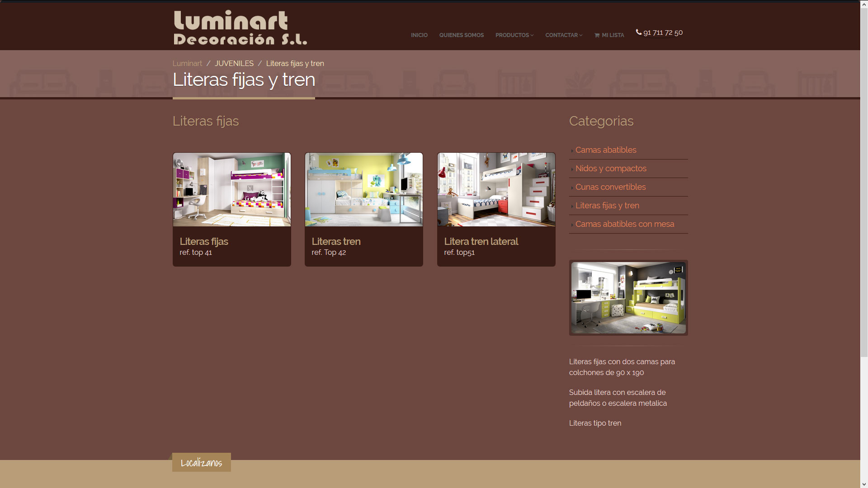Expand the Productos dropdown menu

click(x=514, y=35)
